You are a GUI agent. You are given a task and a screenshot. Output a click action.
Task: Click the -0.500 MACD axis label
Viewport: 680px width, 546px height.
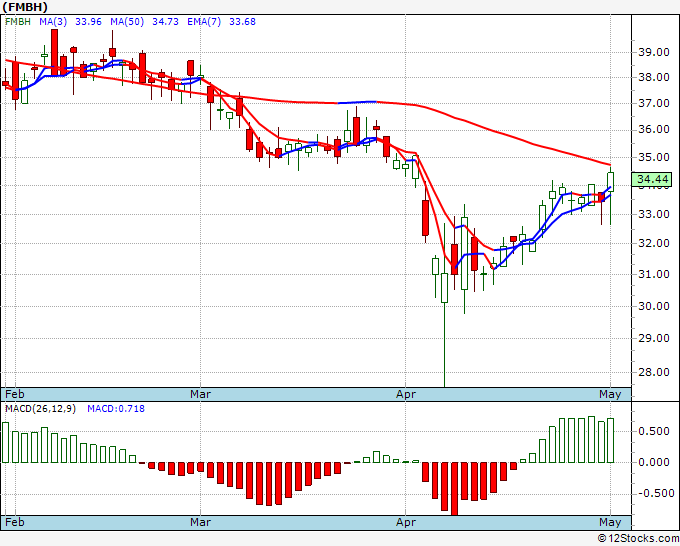[656, 494]
